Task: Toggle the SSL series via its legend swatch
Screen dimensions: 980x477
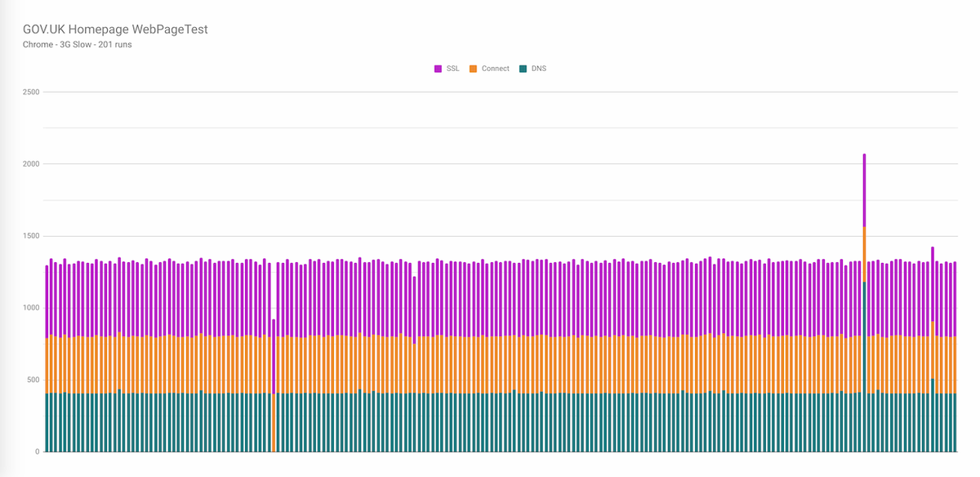Action: (x=438, y=69)
